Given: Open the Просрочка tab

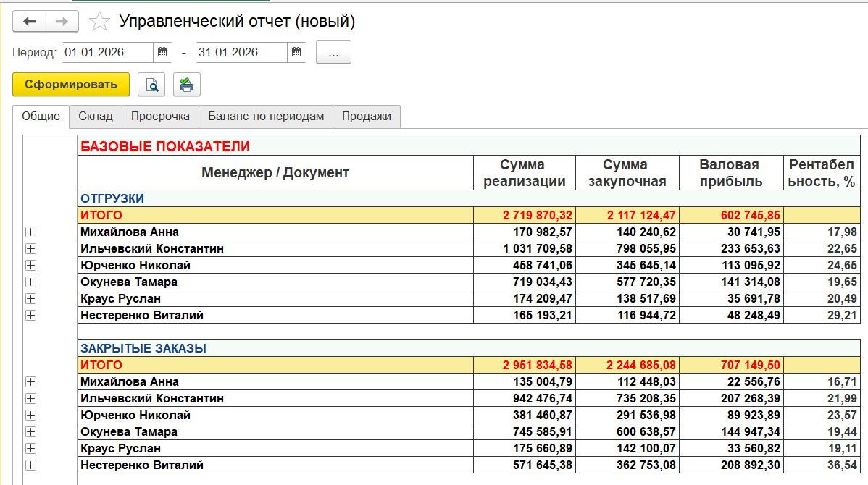Looking at the screenshot, I should [161, 117].
